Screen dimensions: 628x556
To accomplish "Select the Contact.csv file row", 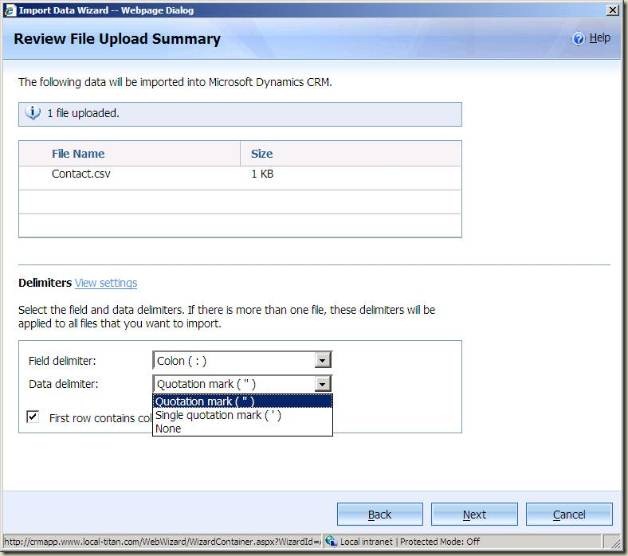I will pos(82,174).
